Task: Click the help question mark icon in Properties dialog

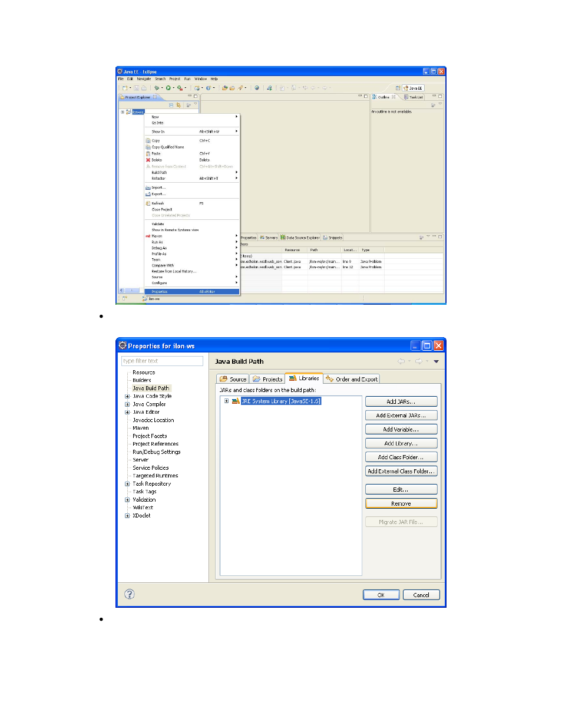Action: [x=130, y=594]
